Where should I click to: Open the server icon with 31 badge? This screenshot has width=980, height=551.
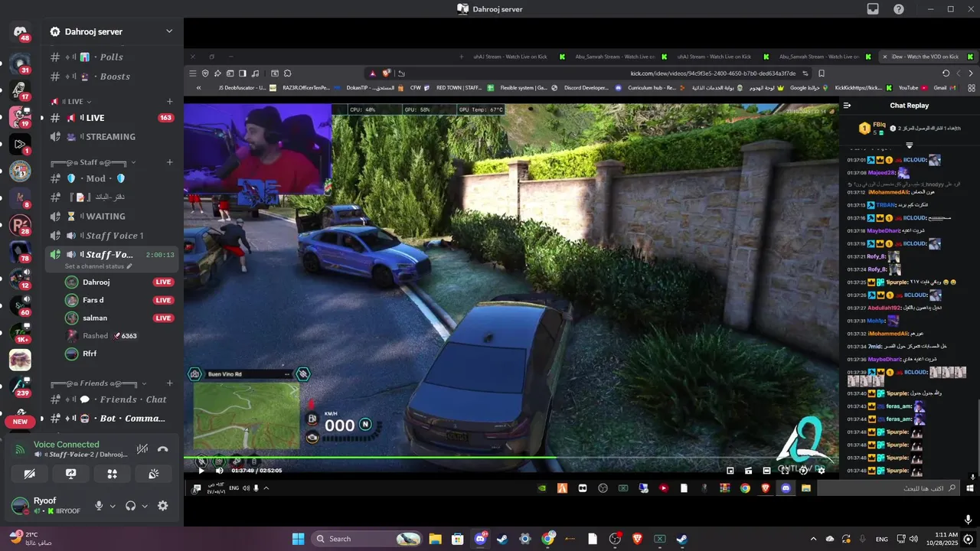pos(20,64)
